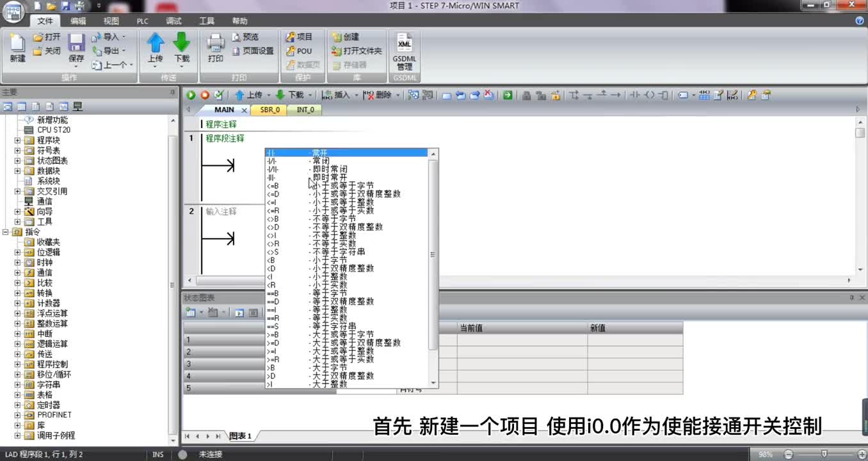The height and width of the screenshot is (461, 868).
Task: Click the project tree vertical scrollbar
Action: (x=173, y=285)
